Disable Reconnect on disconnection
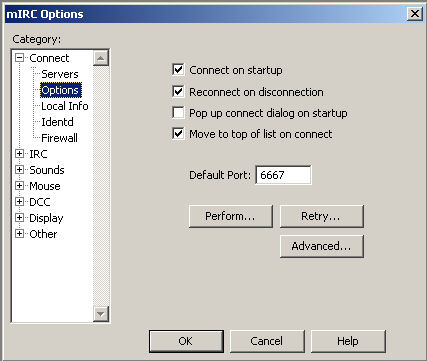Viewport: 427px width, 361px height. coord(178,91)
